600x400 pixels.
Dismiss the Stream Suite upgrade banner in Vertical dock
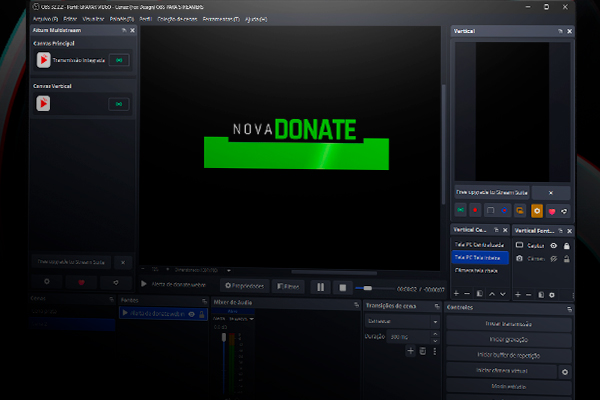pos(551,193)
